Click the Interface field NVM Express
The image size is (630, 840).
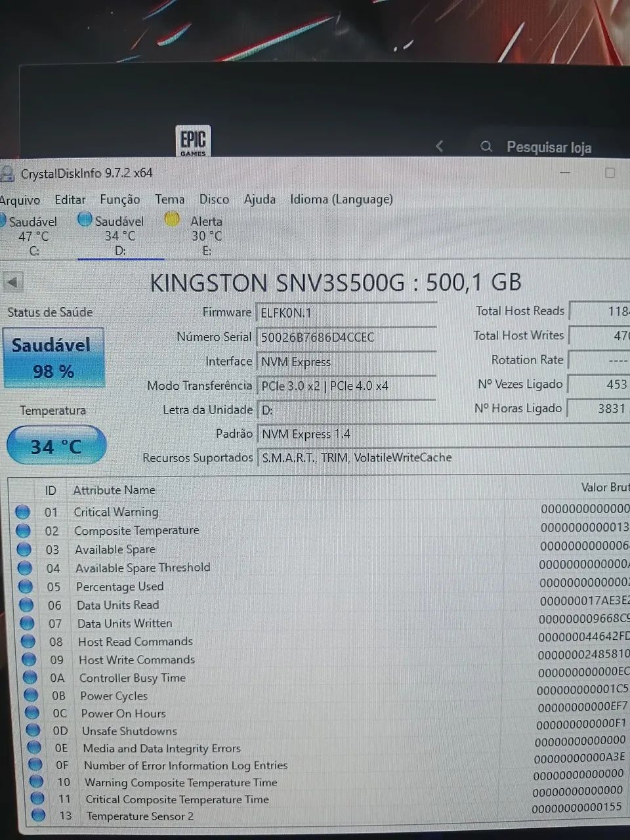coord(346,362)
